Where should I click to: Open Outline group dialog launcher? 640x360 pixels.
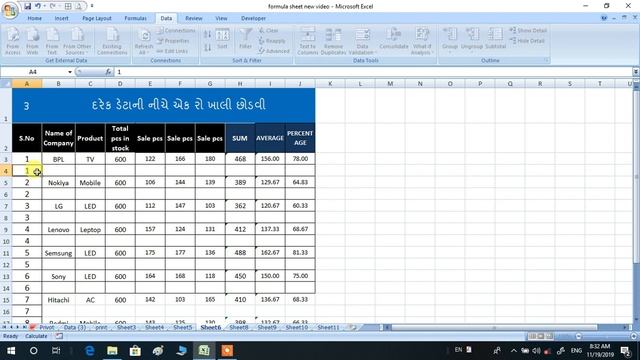546,60
